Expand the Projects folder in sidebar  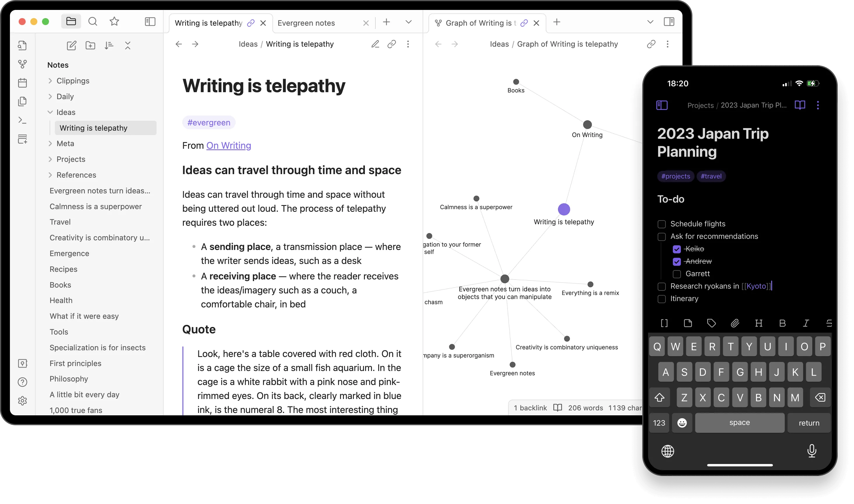pos(50,158)
